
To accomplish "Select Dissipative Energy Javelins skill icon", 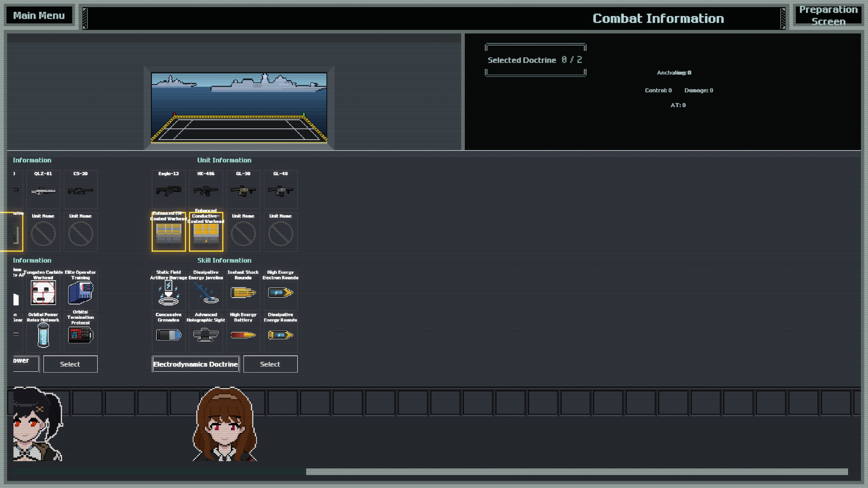I will pyautogui.click(x=206, y=292).
